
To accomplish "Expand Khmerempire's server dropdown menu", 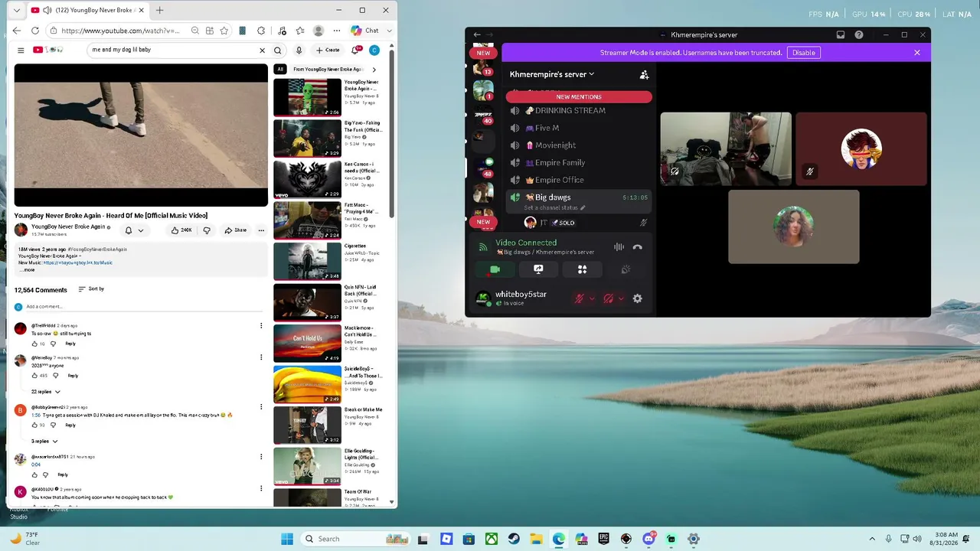I will point(552,74).
